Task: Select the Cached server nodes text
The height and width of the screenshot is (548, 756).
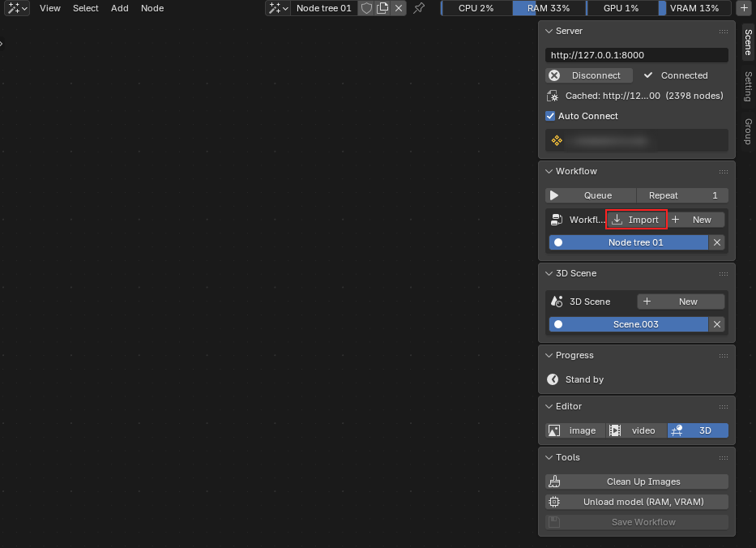Action: 644,96
